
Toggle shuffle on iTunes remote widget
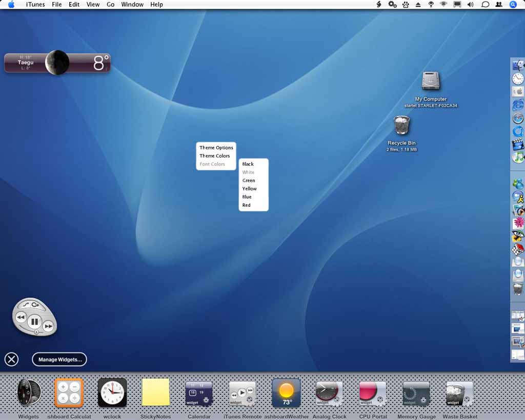(x=26, y=305)
